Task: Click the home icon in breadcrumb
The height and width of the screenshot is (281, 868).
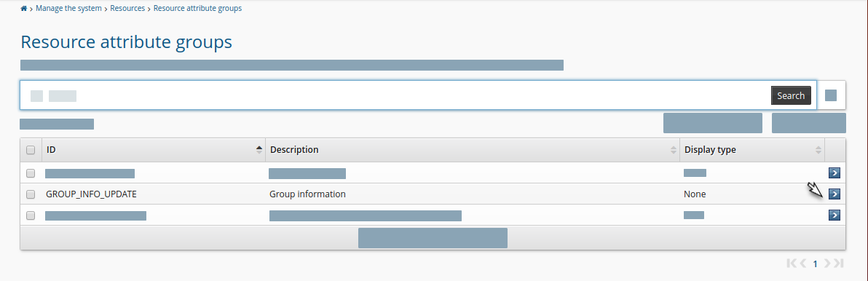Action: point(24,8)
